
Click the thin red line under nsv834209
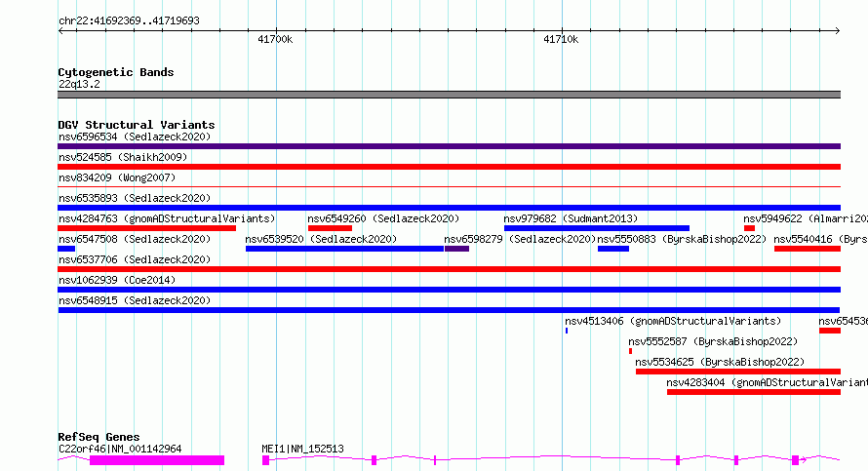point(449,187)
